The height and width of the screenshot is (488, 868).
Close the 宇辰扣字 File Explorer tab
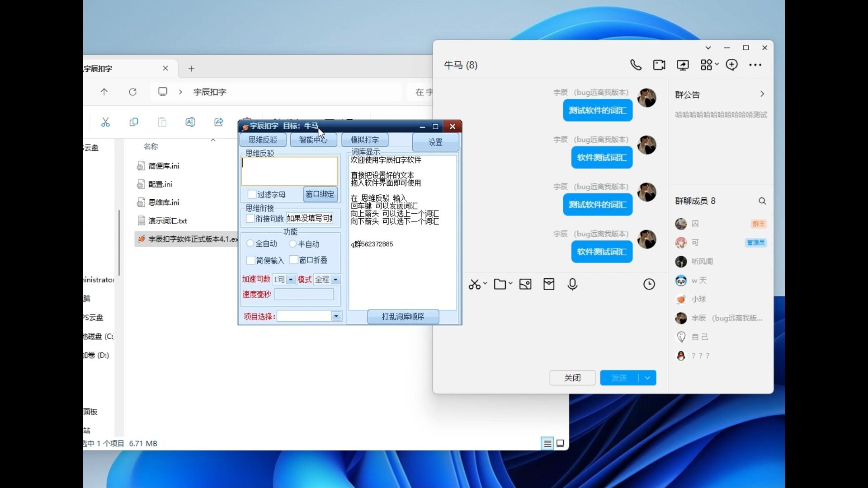(165, 68)
